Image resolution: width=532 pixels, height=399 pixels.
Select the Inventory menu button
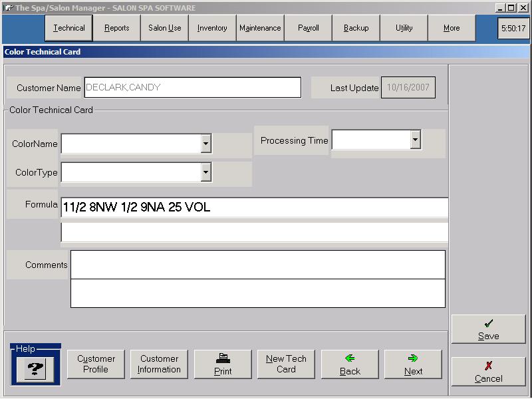(212, 29)
